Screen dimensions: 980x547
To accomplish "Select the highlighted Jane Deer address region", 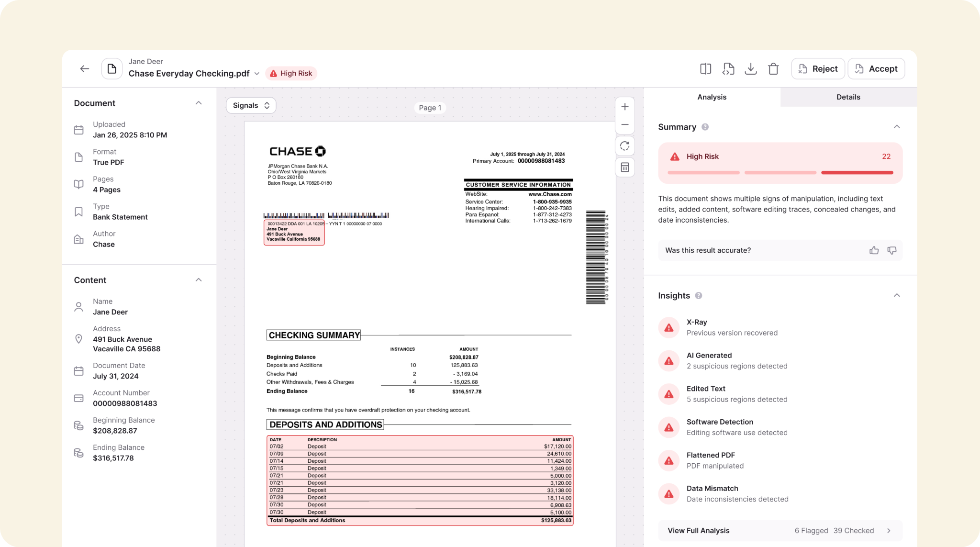I will click(294, 233).
